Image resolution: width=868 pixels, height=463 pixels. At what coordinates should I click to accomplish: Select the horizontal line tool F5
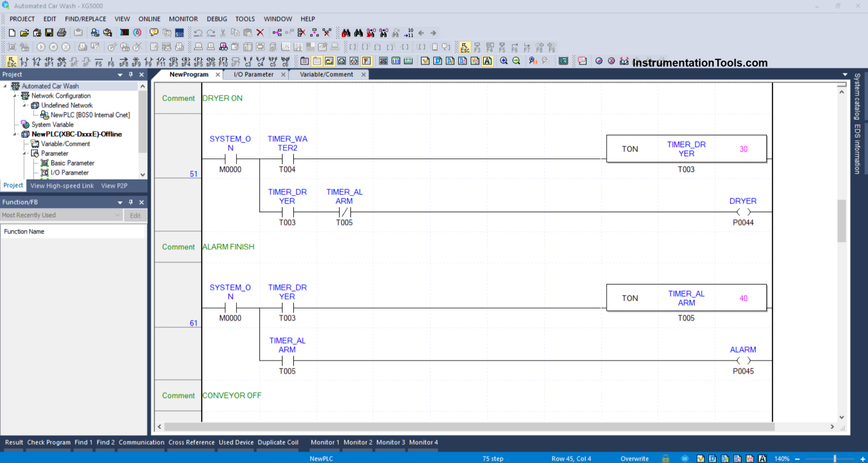pyautogui.click(x=99, y=61)
